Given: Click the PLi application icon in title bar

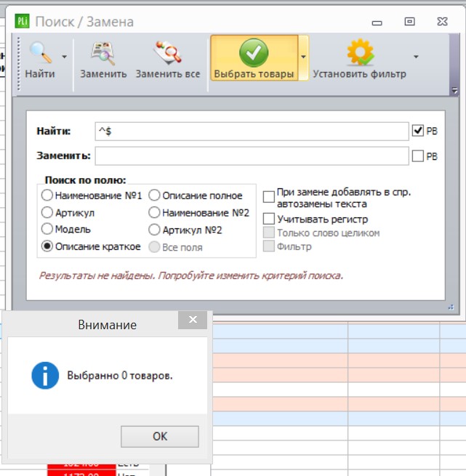Looking at the screenshot, I should (x=22, y=21).
